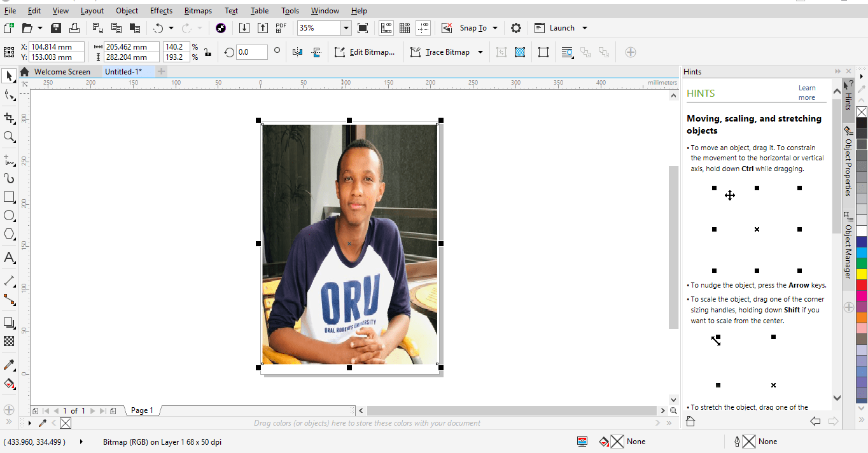
Task: Pick the yellow swatch in the color palette
Action: [862, 274]
